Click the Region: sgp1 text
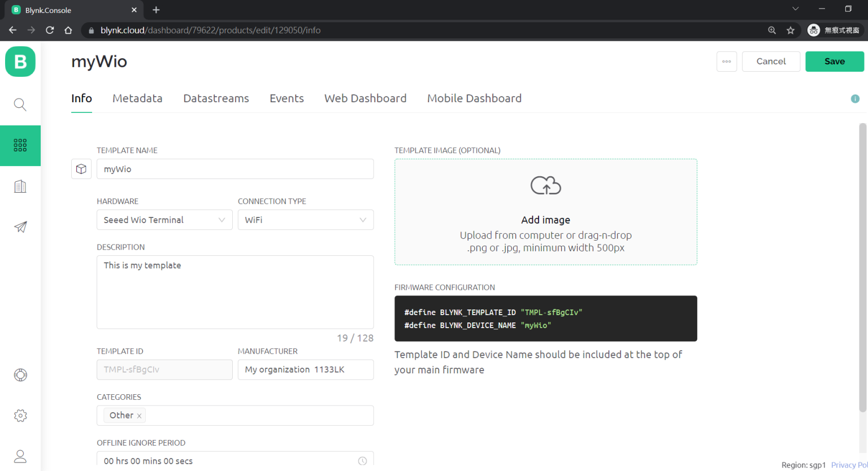The width and height of the screenshot is (868, 471). pyautogui.click(x=804, y=465)
